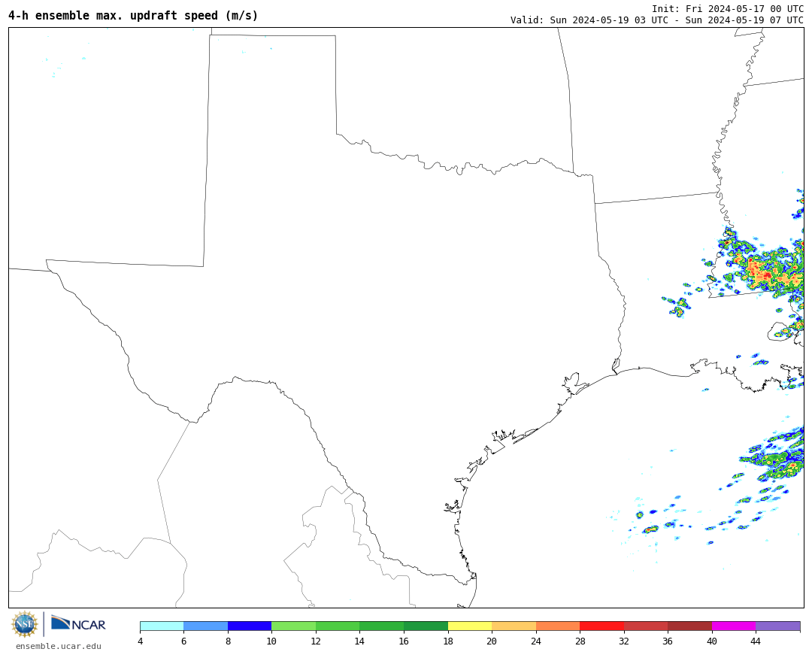Click the colorbar tick label 10
This screenshot has width=812, height=655.
click(271, 641)
